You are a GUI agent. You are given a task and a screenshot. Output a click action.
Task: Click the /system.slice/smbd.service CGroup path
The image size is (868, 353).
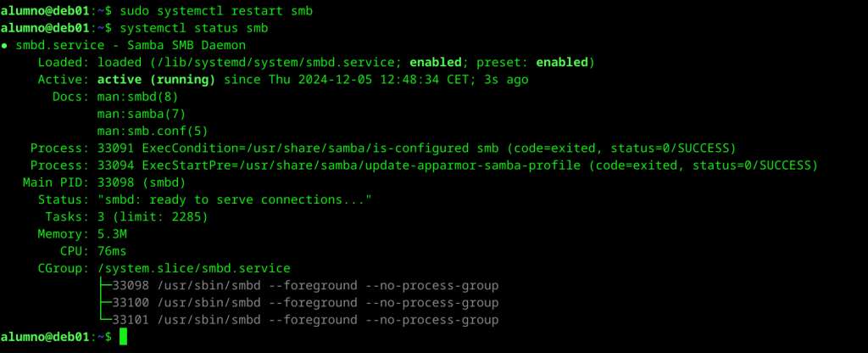click(x=193, y=268)
